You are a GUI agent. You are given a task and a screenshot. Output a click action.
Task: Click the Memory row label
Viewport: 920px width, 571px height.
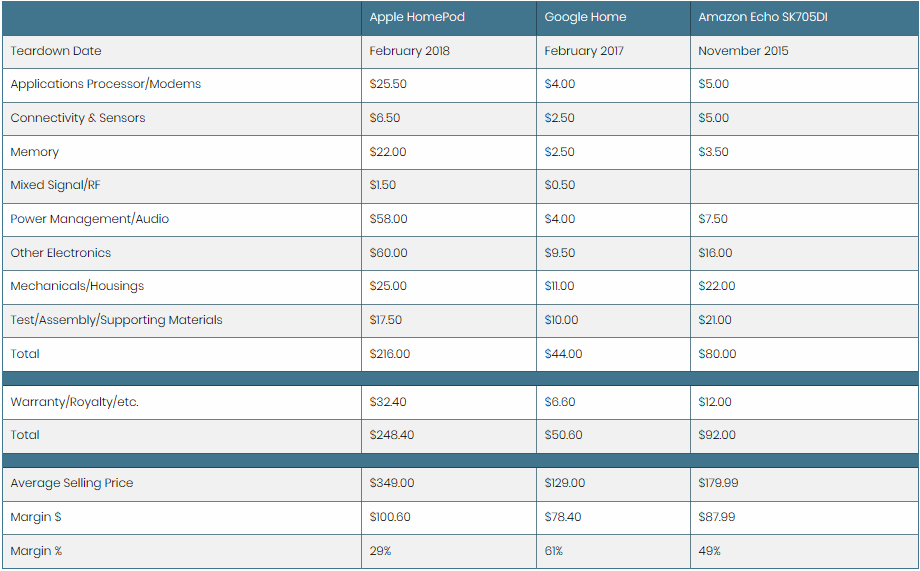(35, 152)
